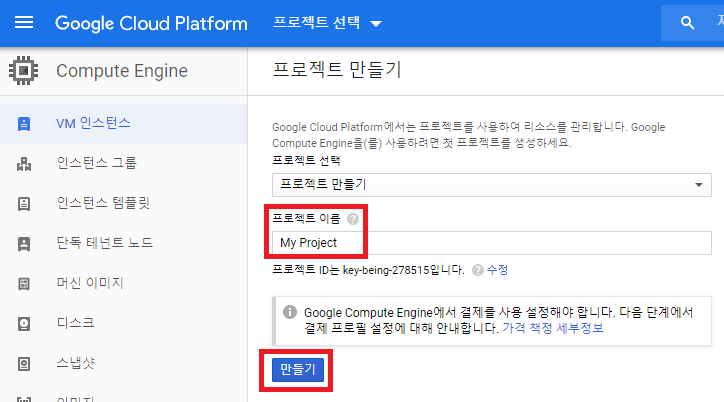The image size is (724, 402).
Task: Click the search magnifier icon
Action: (x=687, y=22)
